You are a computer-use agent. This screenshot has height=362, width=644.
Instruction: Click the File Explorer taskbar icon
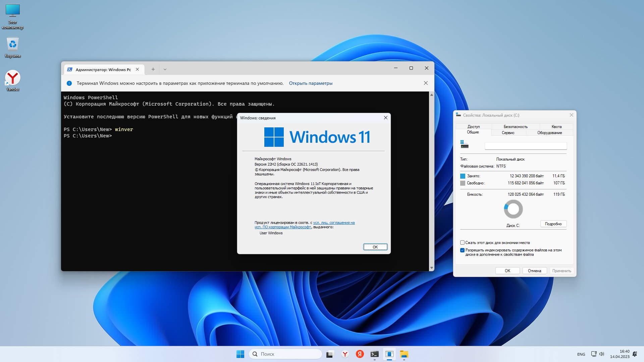pos(404,354)
